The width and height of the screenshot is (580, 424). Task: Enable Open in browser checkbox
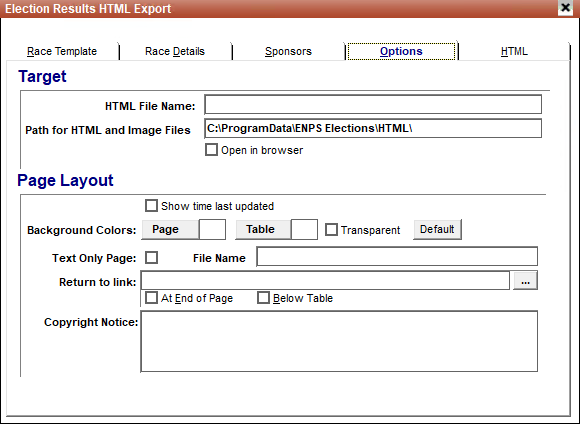point(211,150)
